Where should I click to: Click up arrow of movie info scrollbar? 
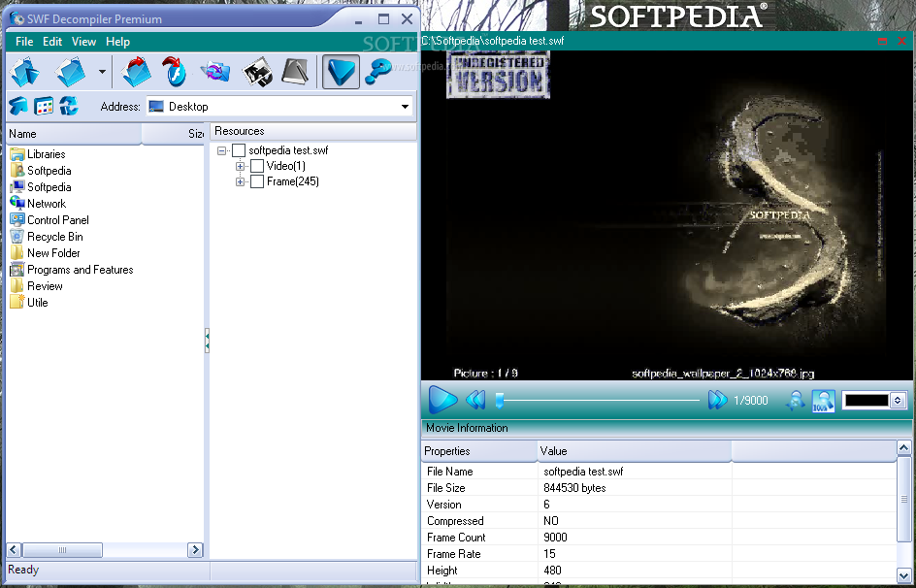pos(904,448)
